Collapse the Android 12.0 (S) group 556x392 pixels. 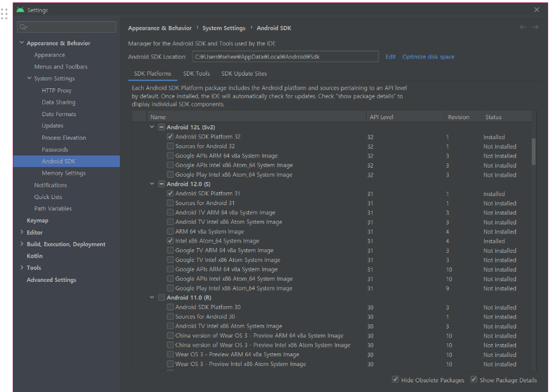click(x=152, y=184)
